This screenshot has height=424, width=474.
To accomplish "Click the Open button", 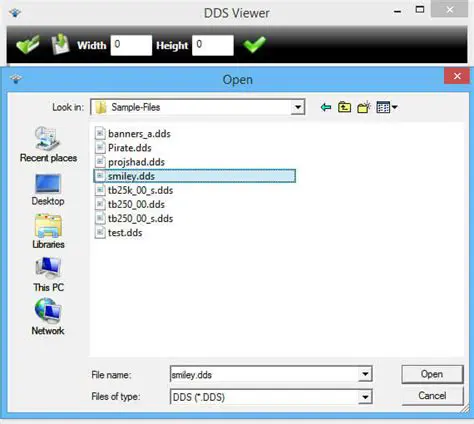I will 432,374.
